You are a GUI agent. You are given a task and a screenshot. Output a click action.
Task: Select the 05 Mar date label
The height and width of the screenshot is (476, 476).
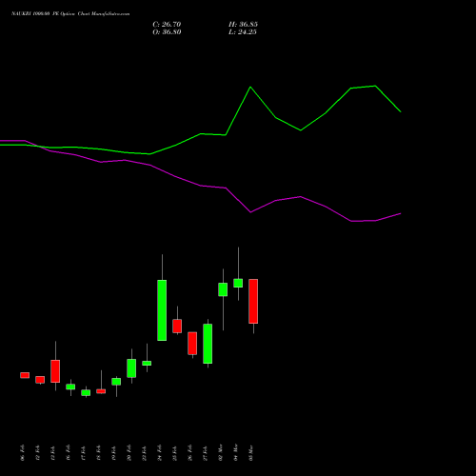pyautogui.click(x=251, y=453)
